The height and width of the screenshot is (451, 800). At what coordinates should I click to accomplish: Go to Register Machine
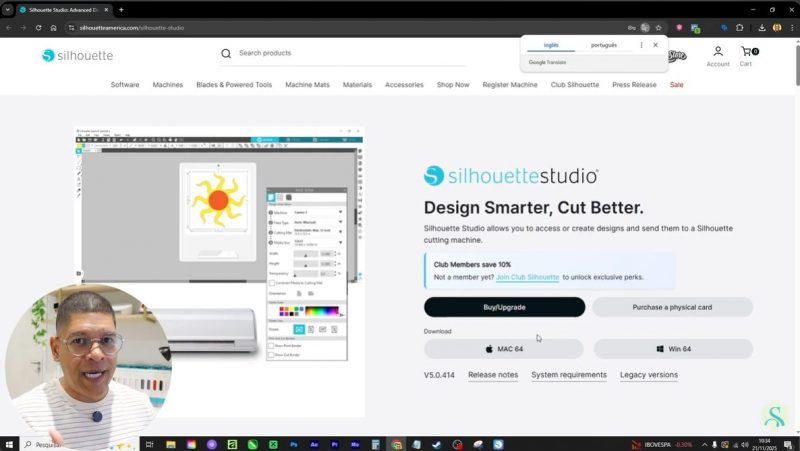(x=510, y=85)
